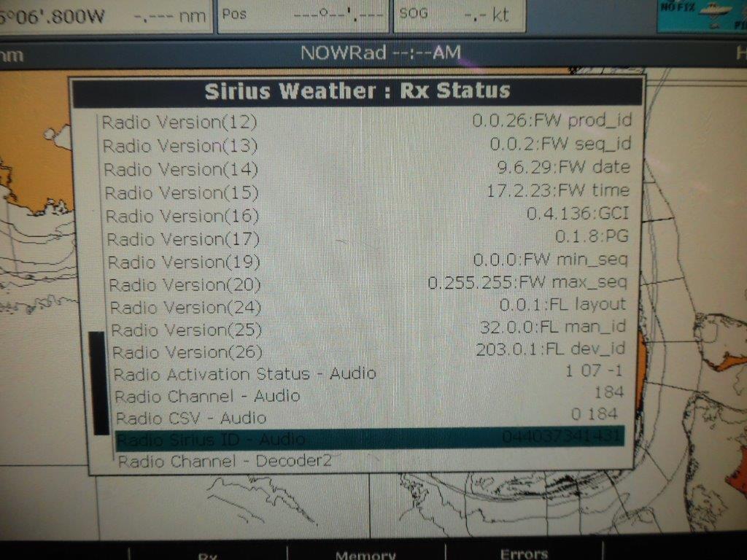Select the Rx softkey

[x=208, y=554]
